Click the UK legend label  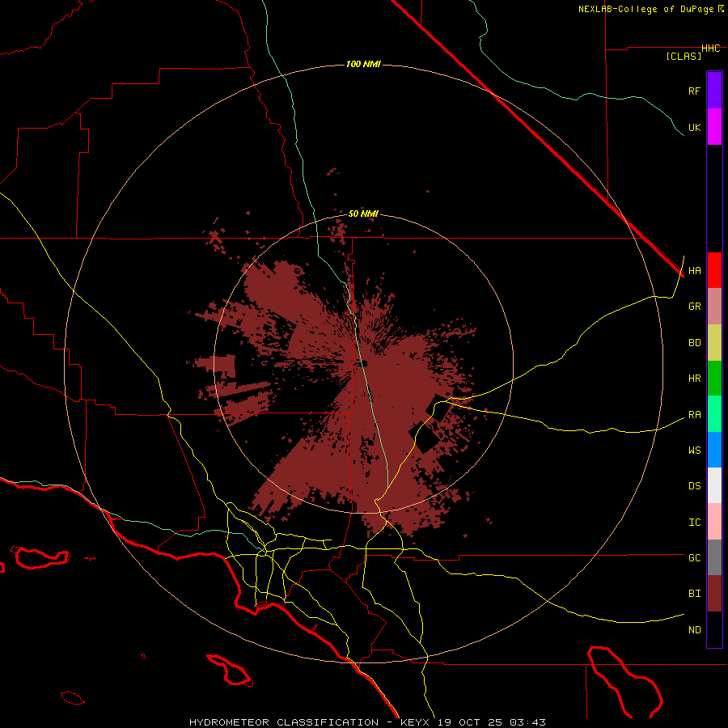(x=695, y=127)
